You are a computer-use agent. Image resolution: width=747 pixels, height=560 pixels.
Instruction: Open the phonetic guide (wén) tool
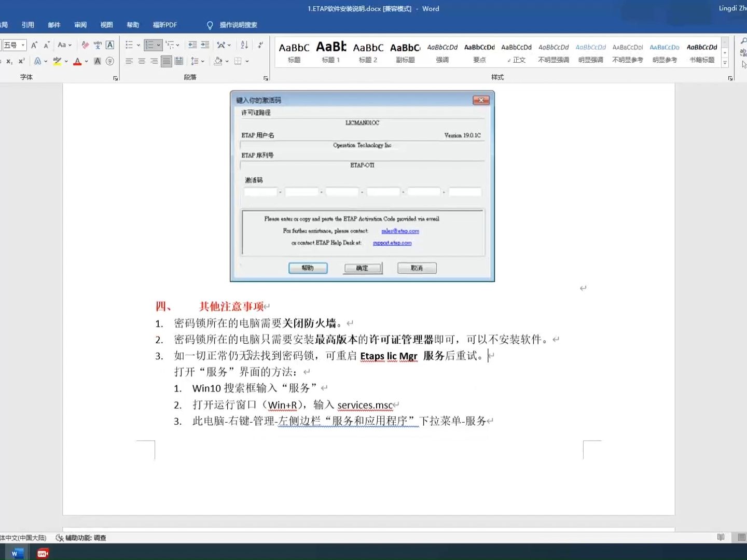tap(98, 45)
